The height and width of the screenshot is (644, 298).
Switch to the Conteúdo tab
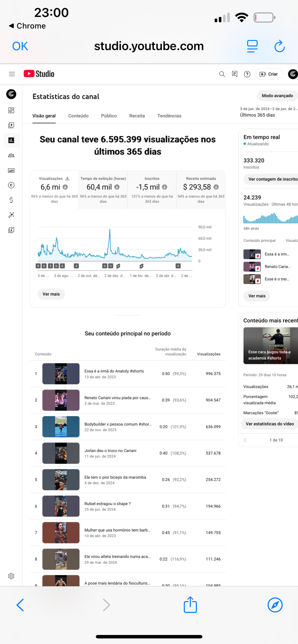[x=78, y=116]
